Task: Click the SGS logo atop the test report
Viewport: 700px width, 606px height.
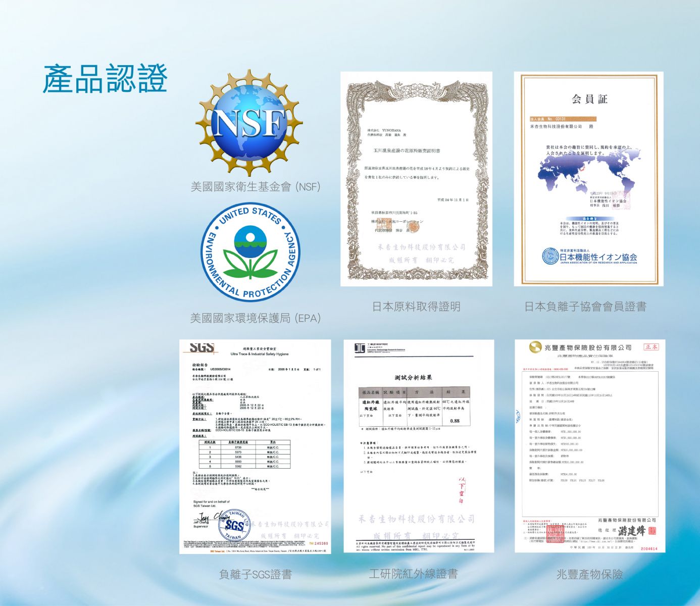Action: pos(202,348)
